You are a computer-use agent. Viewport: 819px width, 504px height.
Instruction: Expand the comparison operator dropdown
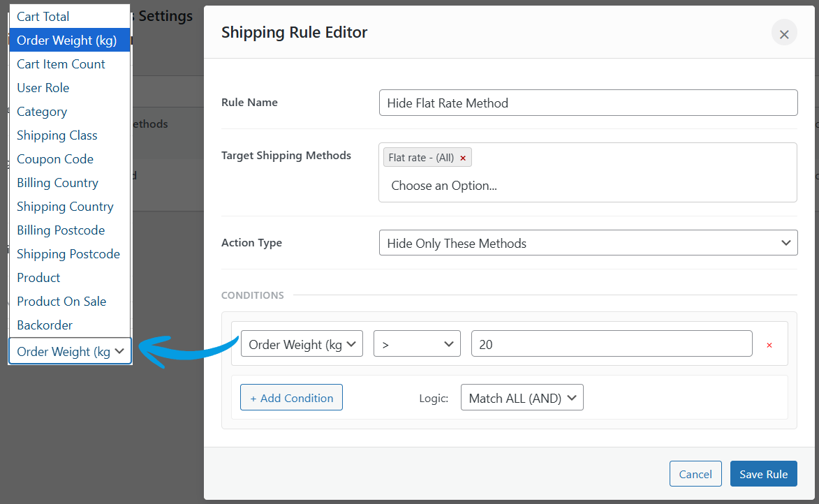[x=417, y=344]
